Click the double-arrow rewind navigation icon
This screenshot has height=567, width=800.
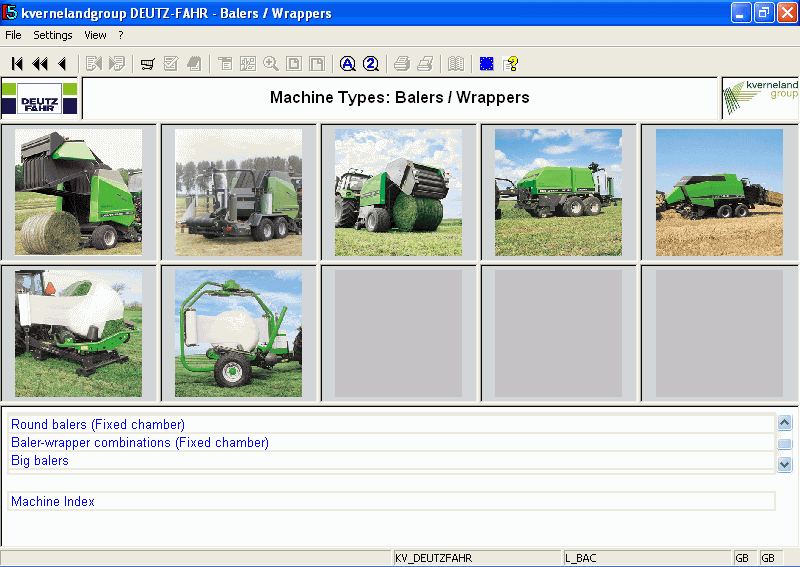40,64
